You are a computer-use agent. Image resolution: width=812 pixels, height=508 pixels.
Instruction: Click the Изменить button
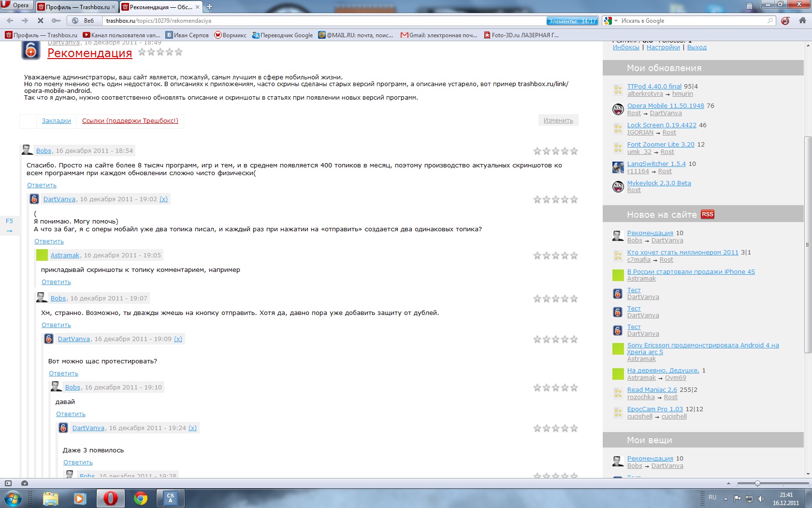pyautogui.click(x=558, y=120)
